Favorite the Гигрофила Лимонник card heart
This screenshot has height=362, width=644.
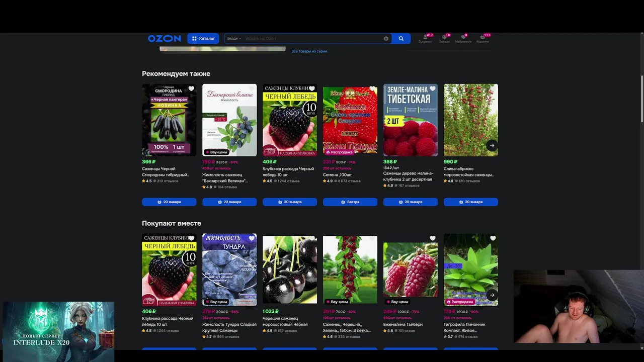pyautogui.click(x=493, y=238)
